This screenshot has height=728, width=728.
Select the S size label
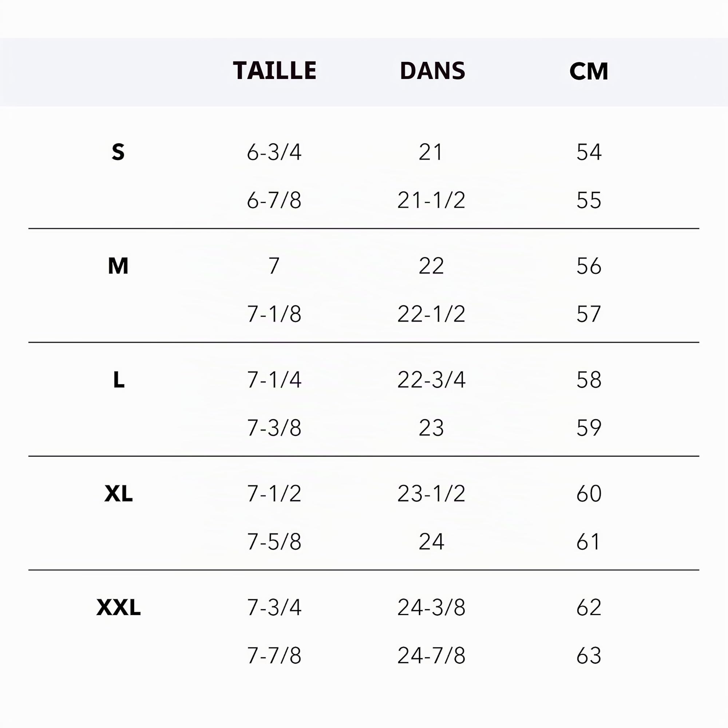click(118, 152)
